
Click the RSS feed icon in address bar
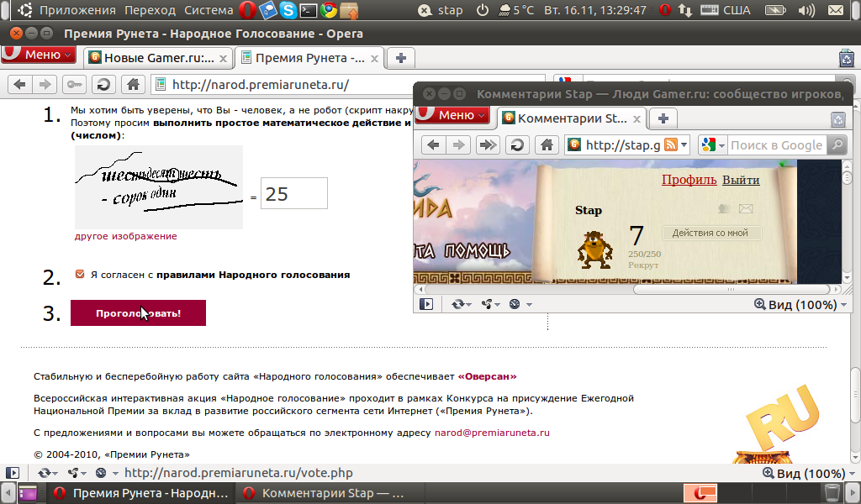[670, 144]
